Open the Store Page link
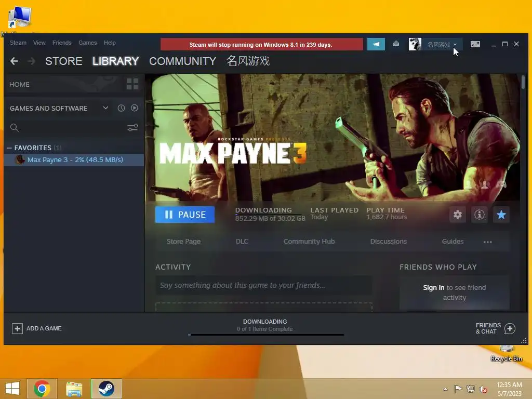This screenshot has width=532, height=399. tap(183, 241)
